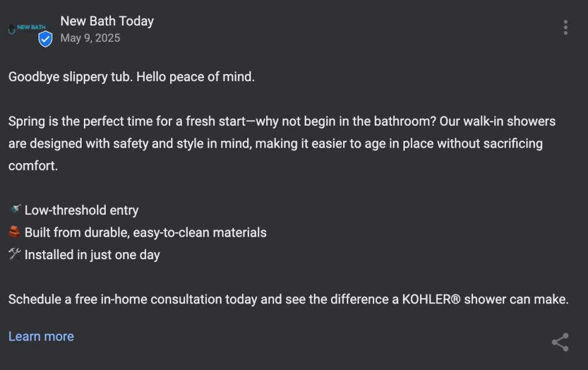
Task: Click the bricks emoji beside durable materials
Action: click(x=15, y=232)
